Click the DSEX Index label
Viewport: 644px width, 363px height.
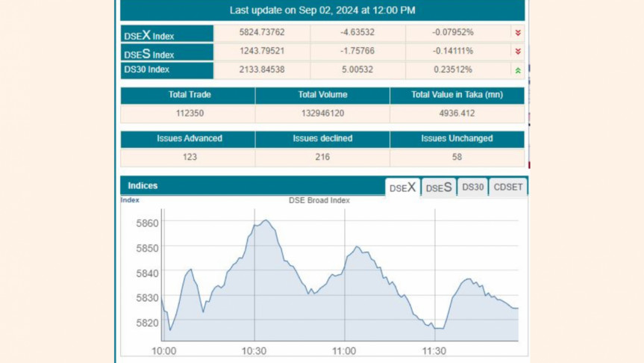[x=149, y=35]
